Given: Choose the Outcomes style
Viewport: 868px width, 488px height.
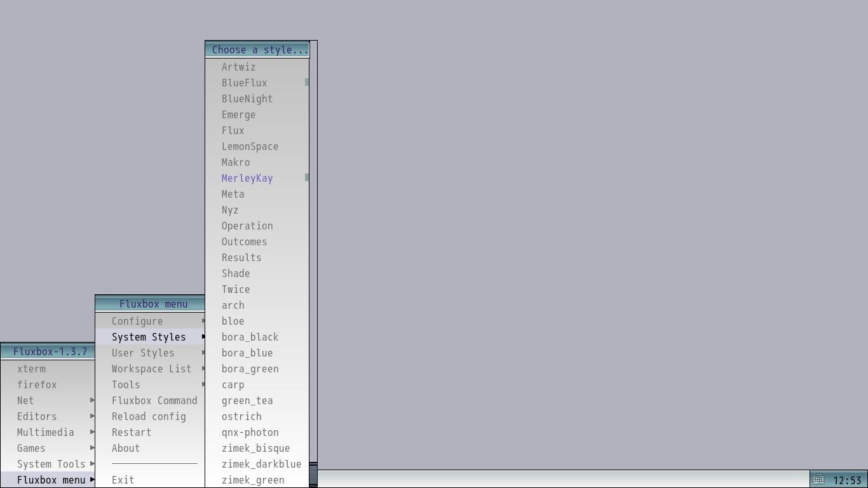Looking at the screenshot, I should 257,241.
